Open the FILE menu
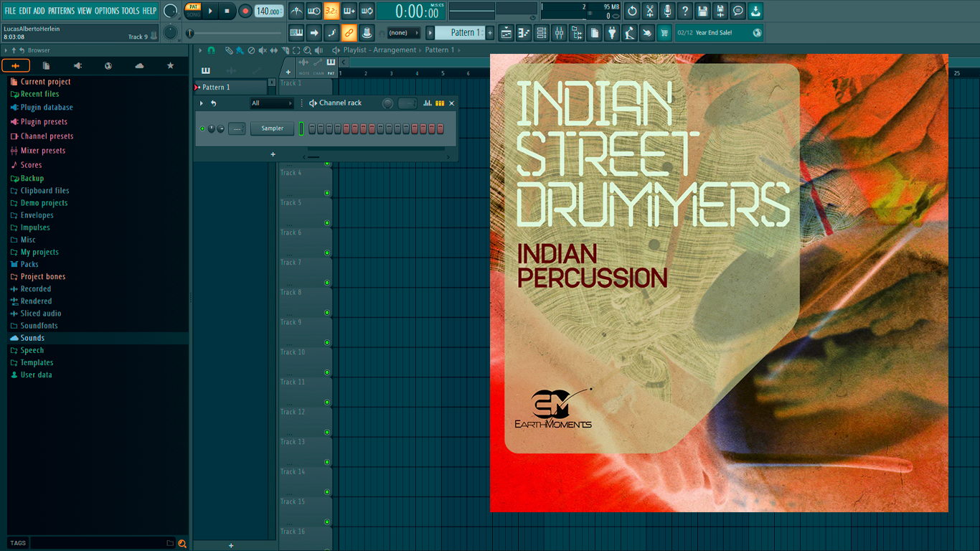Image resolution: width=980 pixels, height=551 pixels. click(x=10, y=11)
